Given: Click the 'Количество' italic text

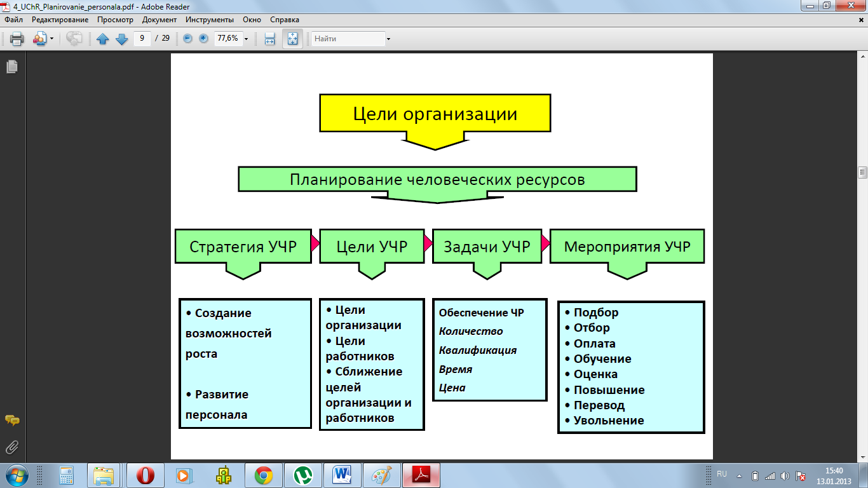Looking at the screenshot, I should tap(471, 331).
